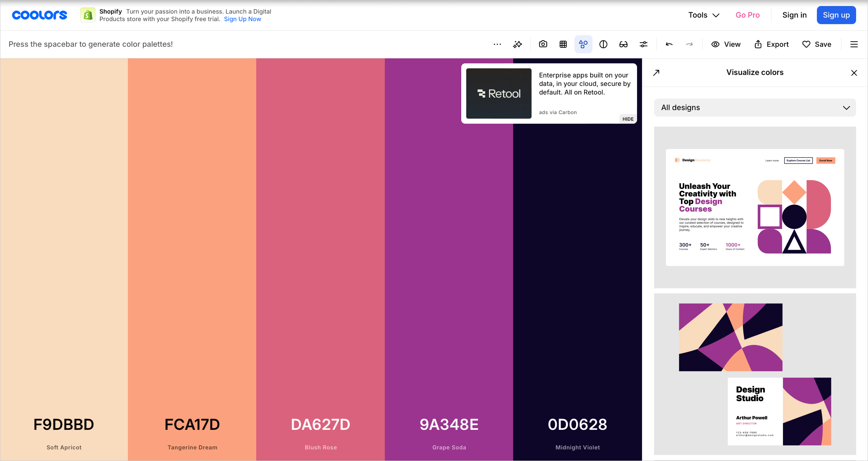Open the generate method magic wand icon

click(518, 44)
